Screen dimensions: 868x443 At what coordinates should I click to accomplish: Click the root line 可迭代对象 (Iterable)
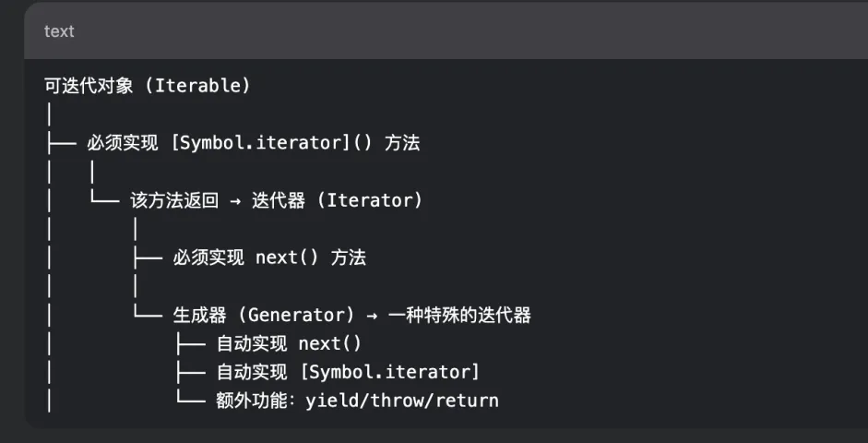tap(148, 86)
